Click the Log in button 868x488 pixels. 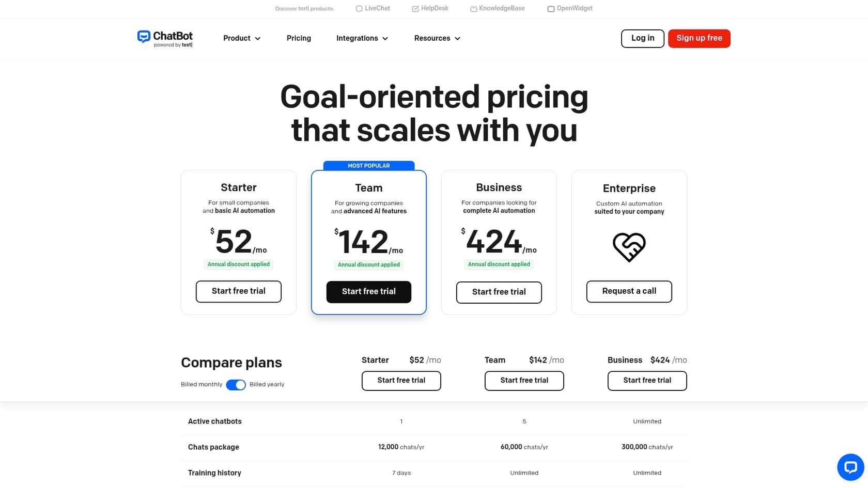(x=642, y=38)
